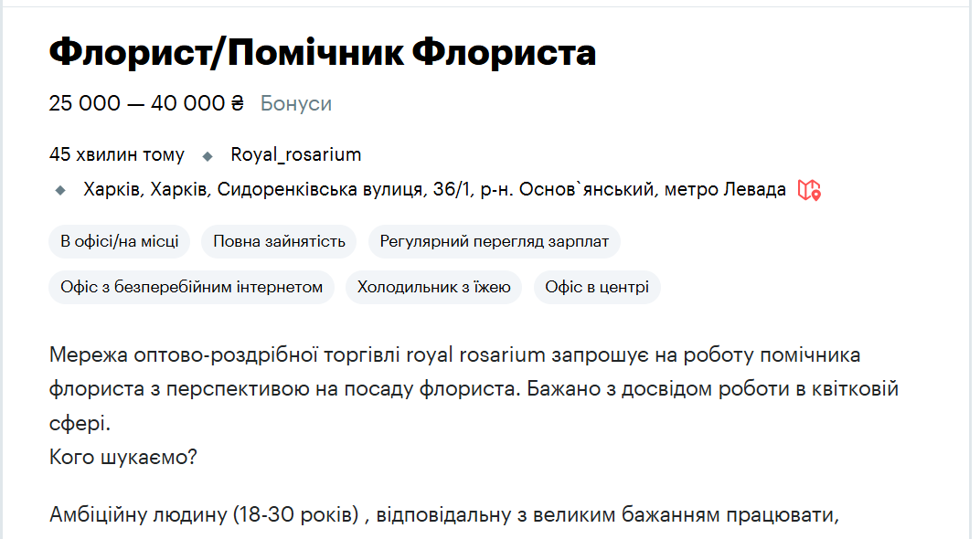Click the 'Офіс з безперебійним інтернетом' tag
This screenshot has width=980, height=539.
190,287
